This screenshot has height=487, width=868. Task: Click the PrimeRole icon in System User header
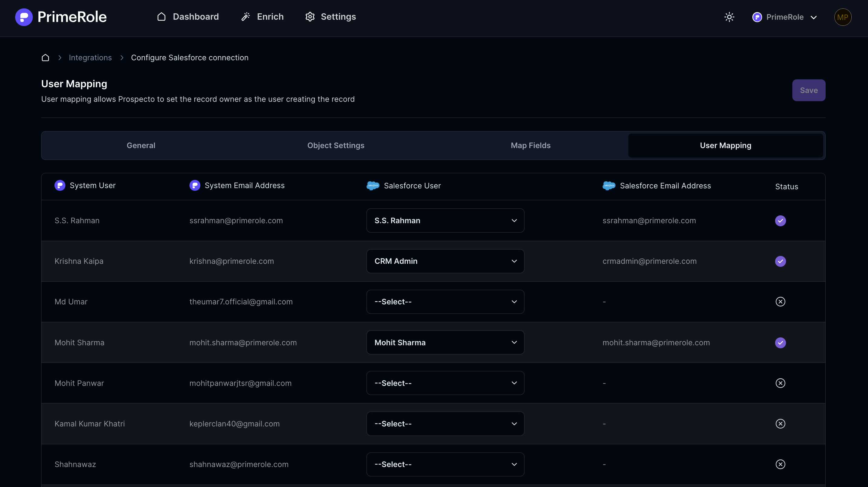[x=60, y=185]
